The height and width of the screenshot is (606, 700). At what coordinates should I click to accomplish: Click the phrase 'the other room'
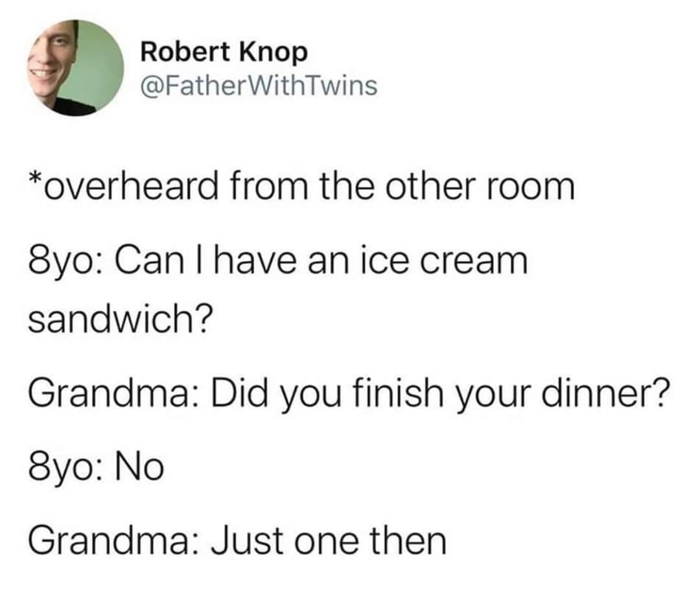[447, 186]
